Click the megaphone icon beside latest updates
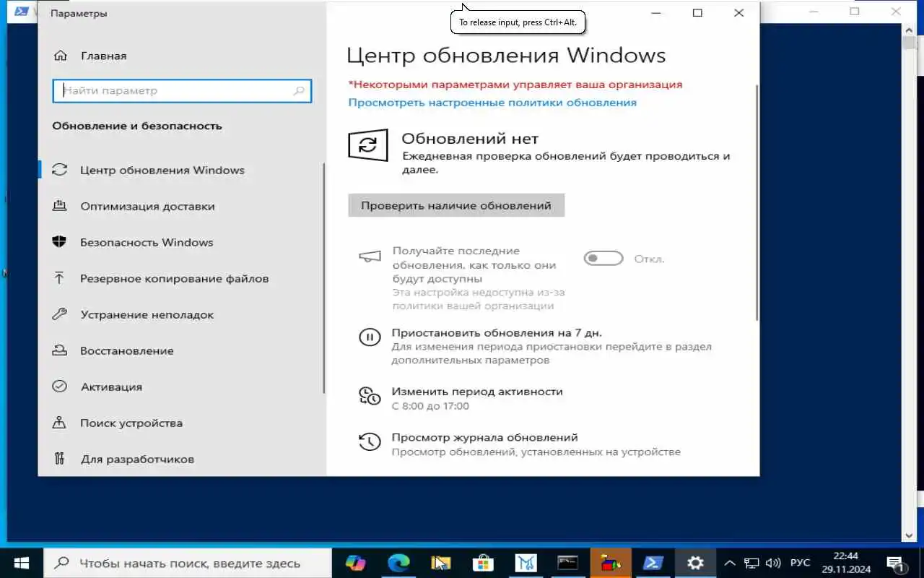Image resolution: width=924 pixels, height=578 pixels. tap(369, 256)
